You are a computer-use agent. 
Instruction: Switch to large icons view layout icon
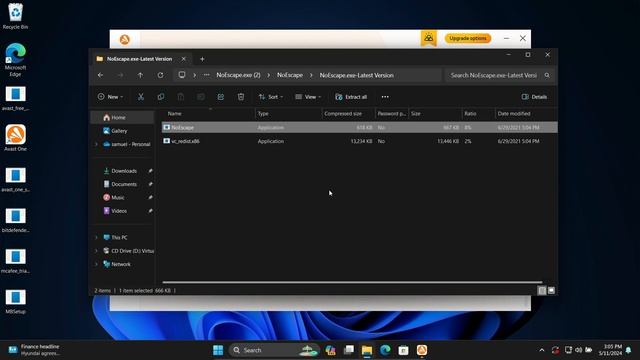[x=551, y=291]
